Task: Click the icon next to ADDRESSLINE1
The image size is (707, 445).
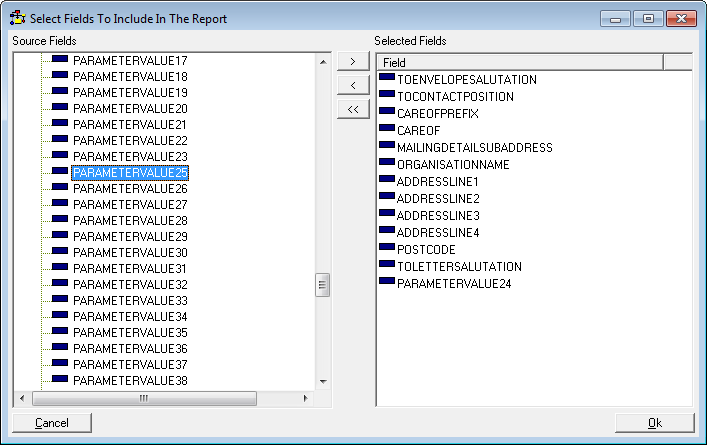Action: (387, 179)
